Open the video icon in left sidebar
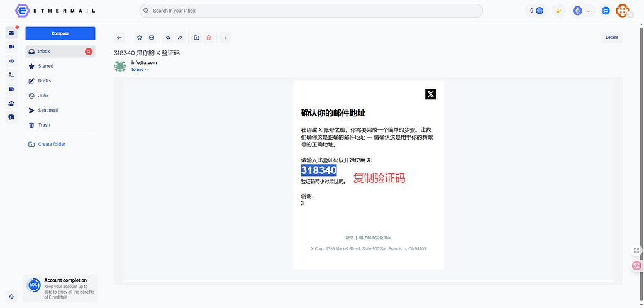 click(11, 47)
